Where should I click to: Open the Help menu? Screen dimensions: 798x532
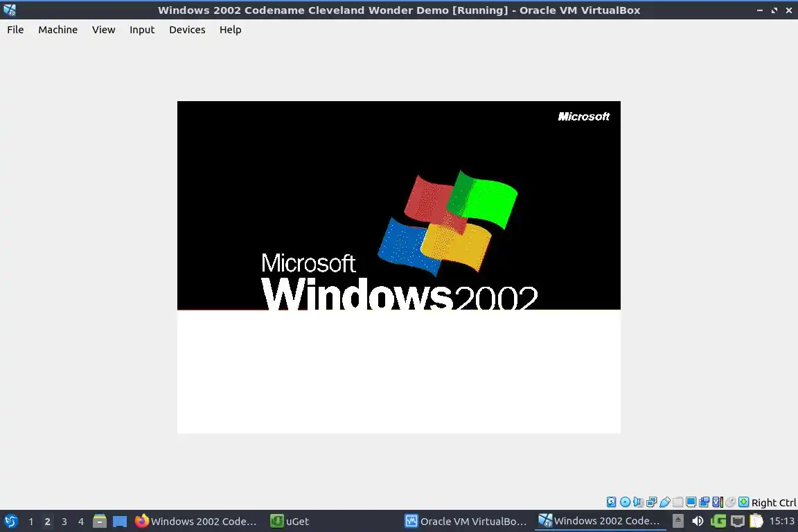coord(230,30)
